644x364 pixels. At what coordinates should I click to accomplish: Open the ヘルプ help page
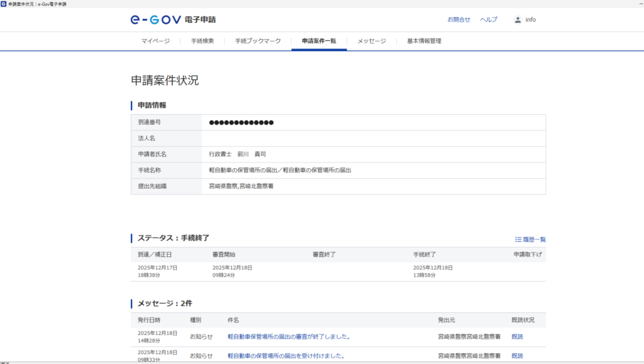[x=489, y=20]
